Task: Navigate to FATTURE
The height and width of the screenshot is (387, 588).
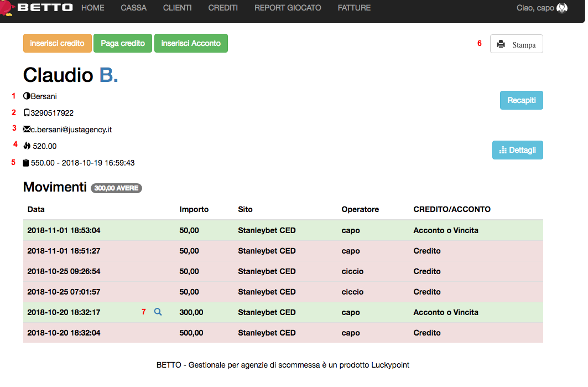Action: [x=354, y=8]
